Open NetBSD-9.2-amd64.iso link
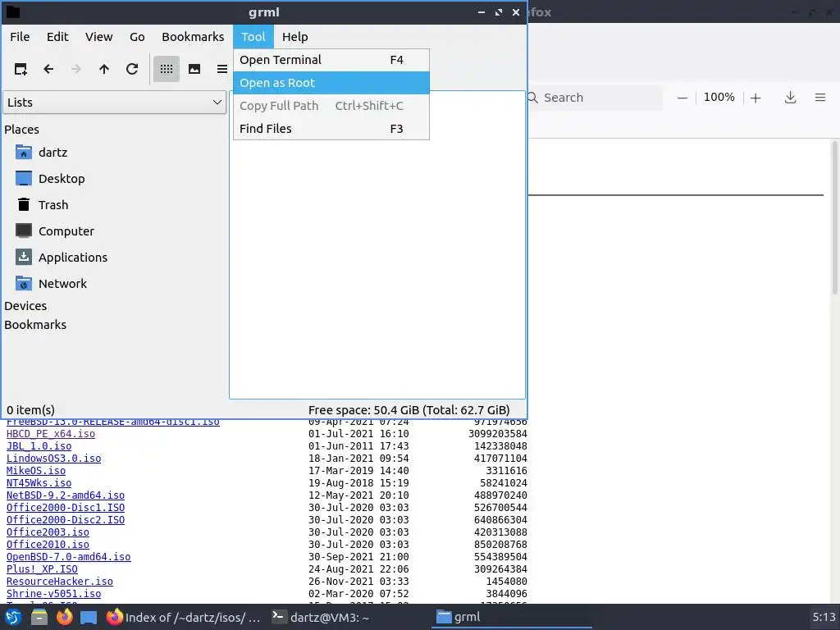 point(66,495)
